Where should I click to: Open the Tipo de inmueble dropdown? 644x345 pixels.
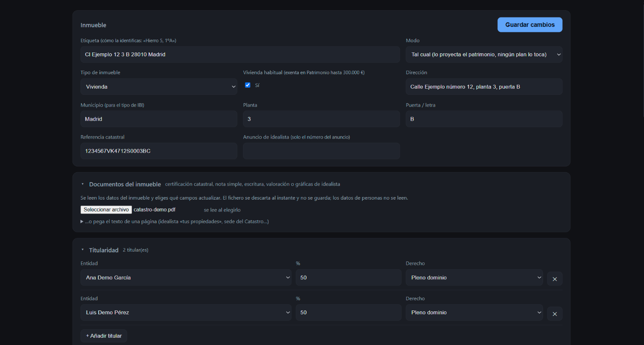click(x=158, y=87)
